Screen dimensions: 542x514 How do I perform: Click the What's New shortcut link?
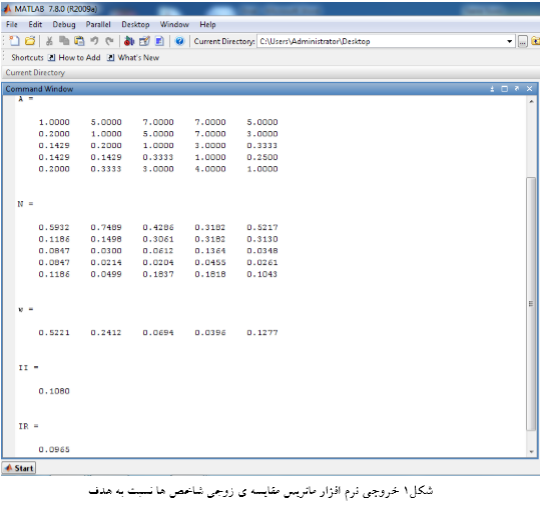point(138,58)
